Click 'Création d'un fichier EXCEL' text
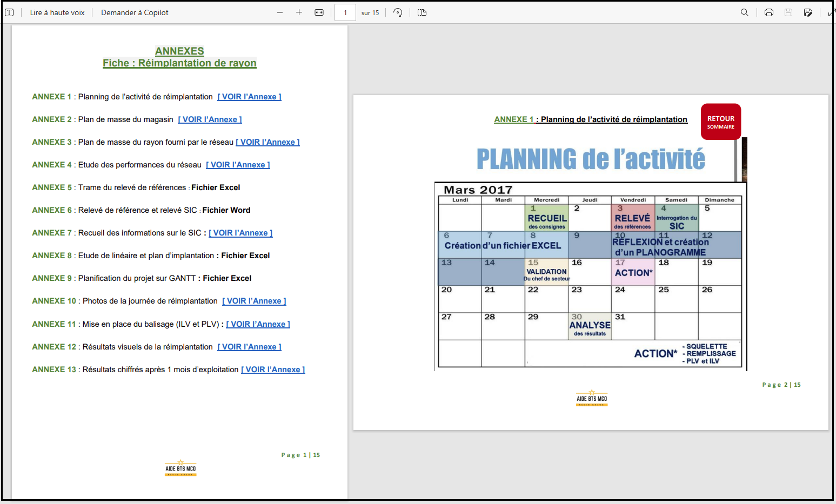836x504 pixels. tap(503, 245)
